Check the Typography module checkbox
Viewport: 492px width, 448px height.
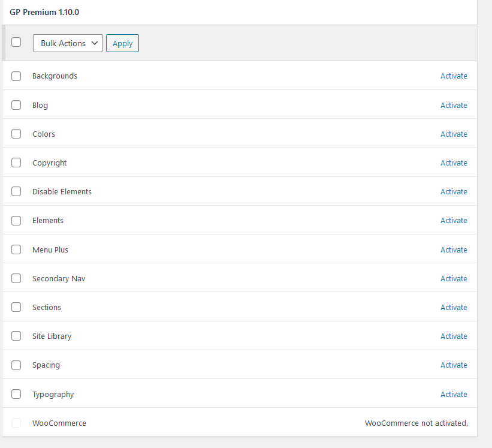coord(16,394)
